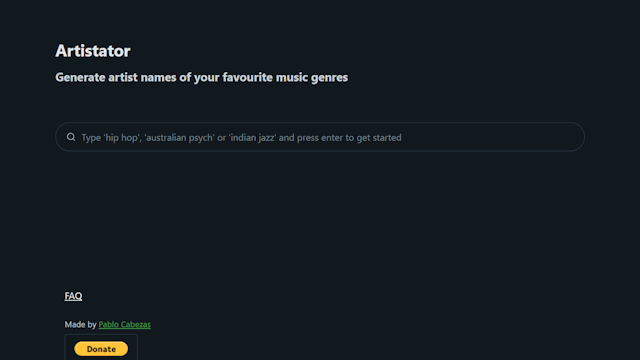Focus the music genre search field
This screenshot has width=640, height=360.
(x=320, y=137)
